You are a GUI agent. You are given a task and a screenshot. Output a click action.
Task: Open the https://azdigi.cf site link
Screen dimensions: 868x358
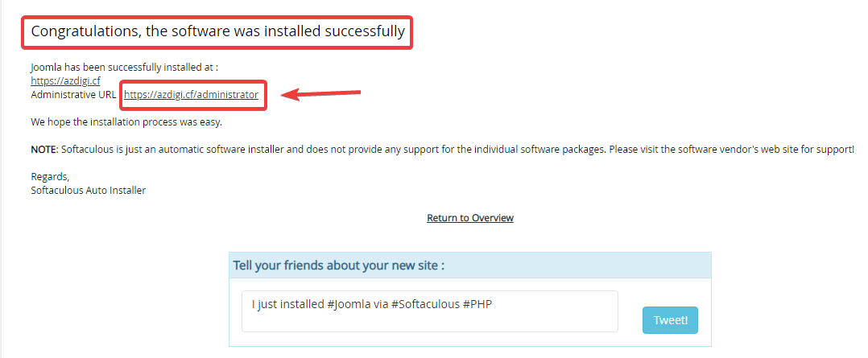[65, 81]
